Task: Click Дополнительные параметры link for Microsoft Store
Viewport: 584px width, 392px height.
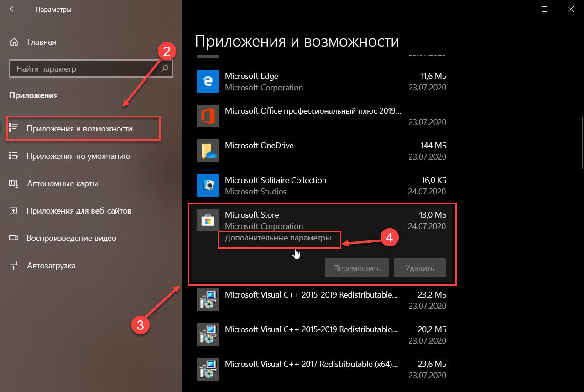Action: click(x=278, y=238)
